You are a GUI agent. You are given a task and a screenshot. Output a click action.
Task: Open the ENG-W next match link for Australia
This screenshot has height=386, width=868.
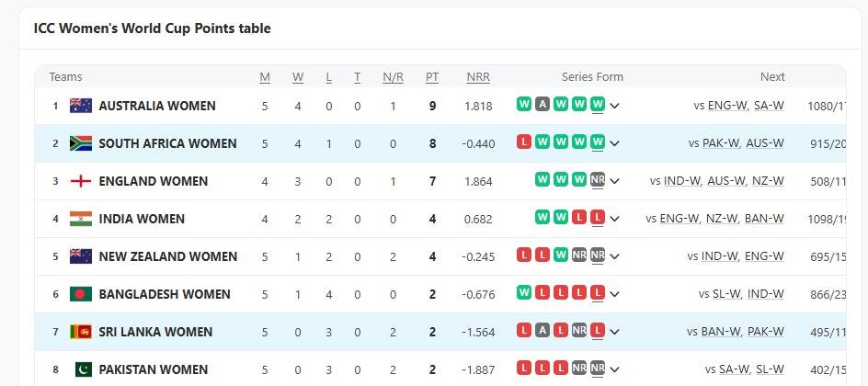(726, 106)
